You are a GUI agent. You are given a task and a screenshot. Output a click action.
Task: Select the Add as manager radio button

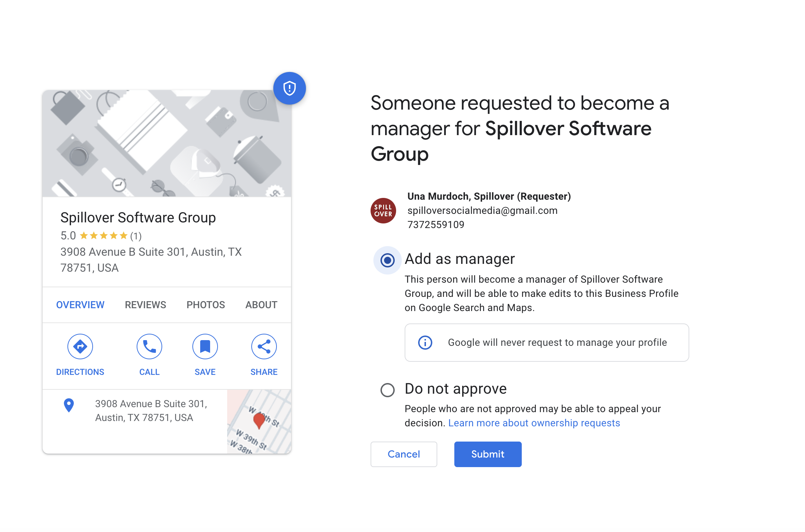click(388, 260)
